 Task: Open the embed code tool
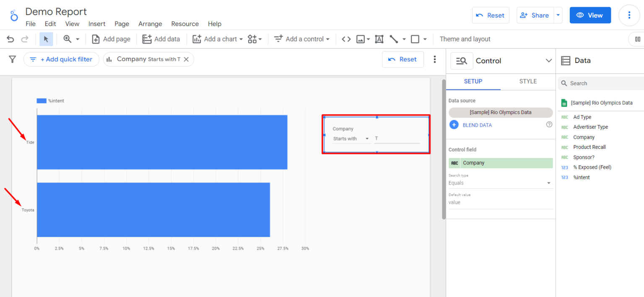345,39
